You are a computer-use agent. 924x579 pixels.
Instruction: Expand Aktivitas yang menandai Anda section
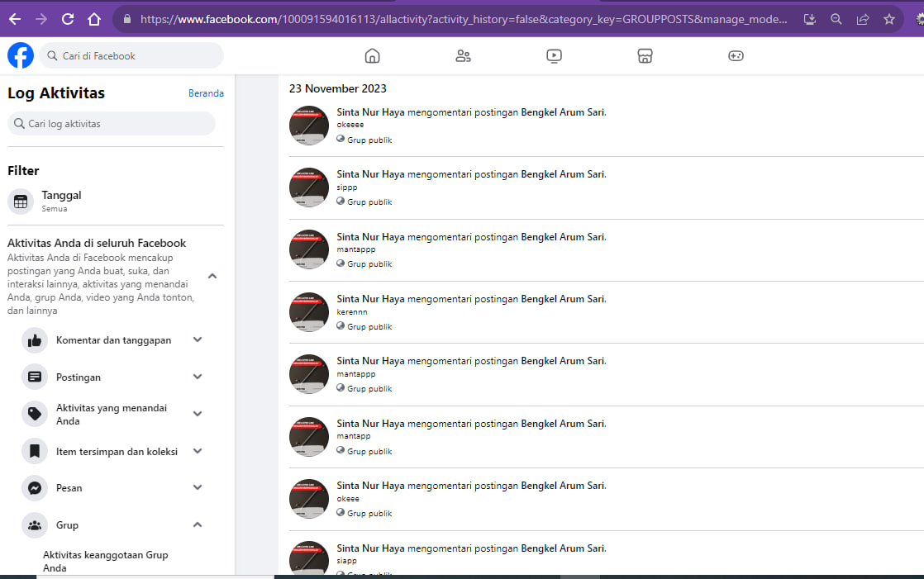tap(198, 414)
